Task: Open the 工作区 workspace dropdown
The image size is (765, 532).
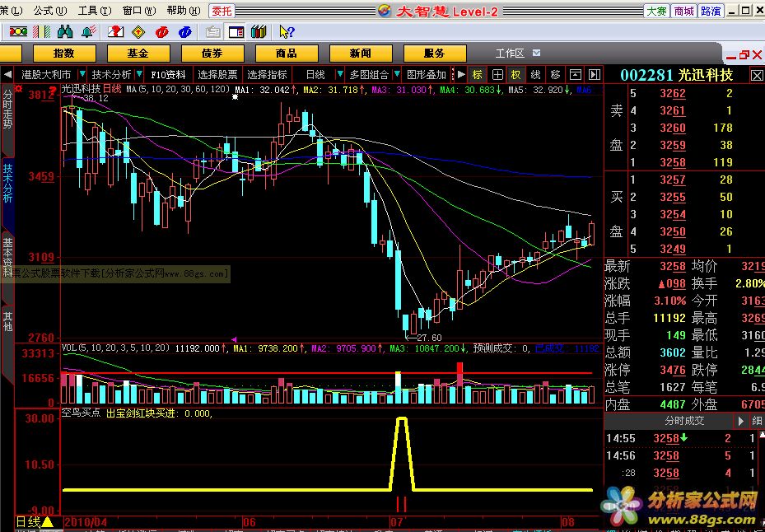Action: click(536, 53)
